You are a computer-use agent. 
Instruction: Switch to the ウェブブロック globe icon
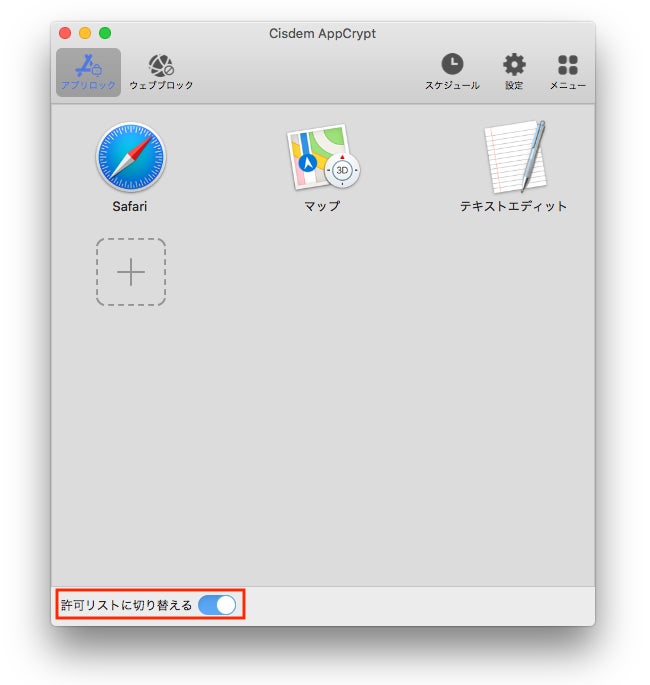click(x=161, y=66)
